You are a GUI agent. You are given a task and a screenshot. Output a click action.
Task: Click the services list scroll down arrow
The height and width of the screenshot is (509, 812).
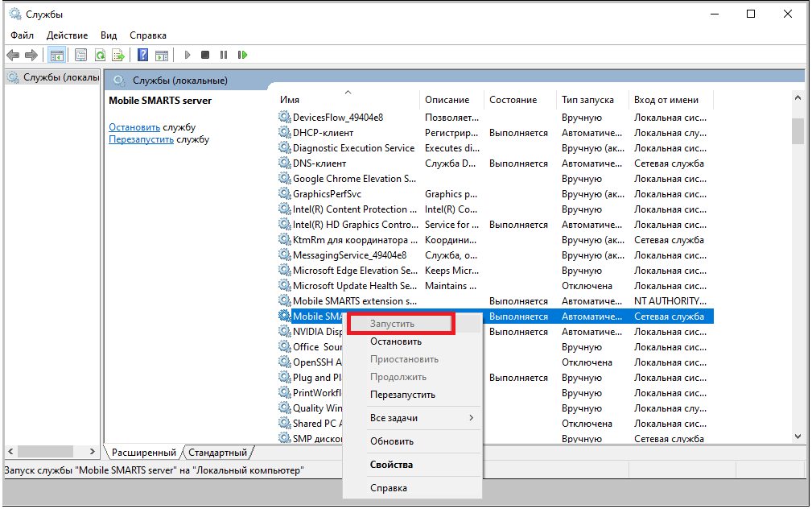point(798,437)
